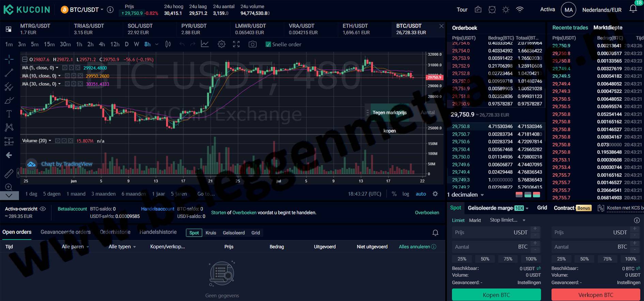Screen dimensions: 644x301
Task: Open the 1 decimalen dropdown
Action: point(465,195)
